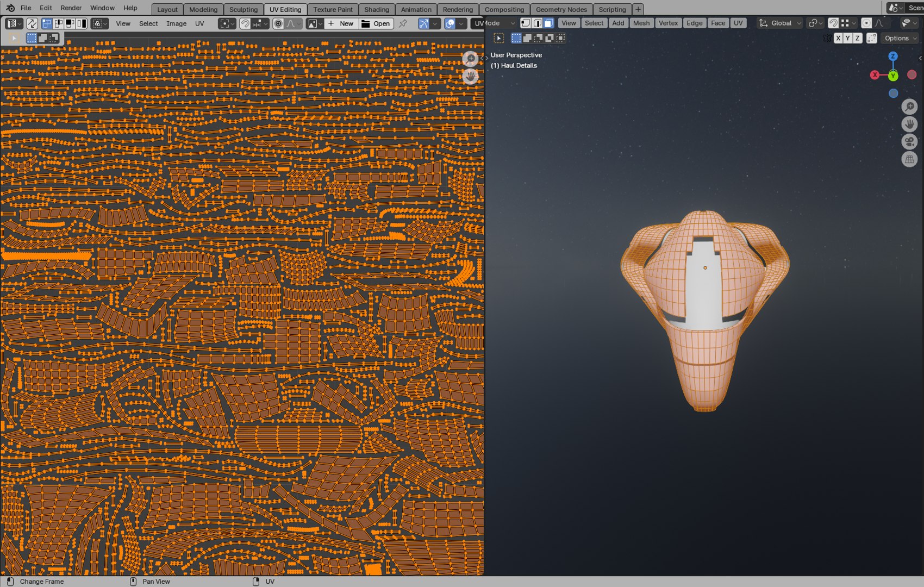Open UV editor type dropdown
The height and width of the screenshot is (587, 924).
tap(14, 23)
